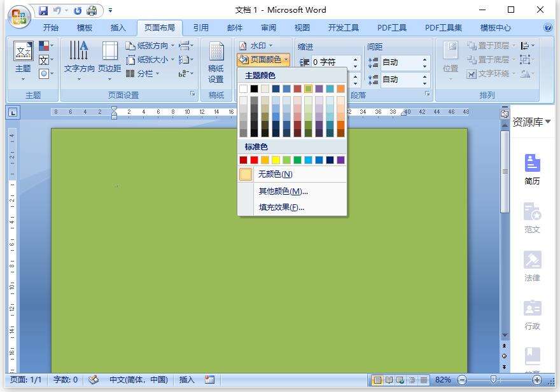The width and height of the screenshot is (560, 392).
Task: Switch to the 开始 ribbon tab
Action: (x=52, y=27)
